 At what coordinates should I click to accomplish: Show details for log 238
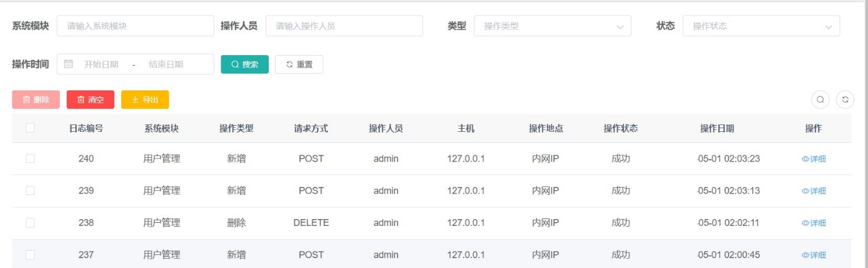[x=814, y=223]
